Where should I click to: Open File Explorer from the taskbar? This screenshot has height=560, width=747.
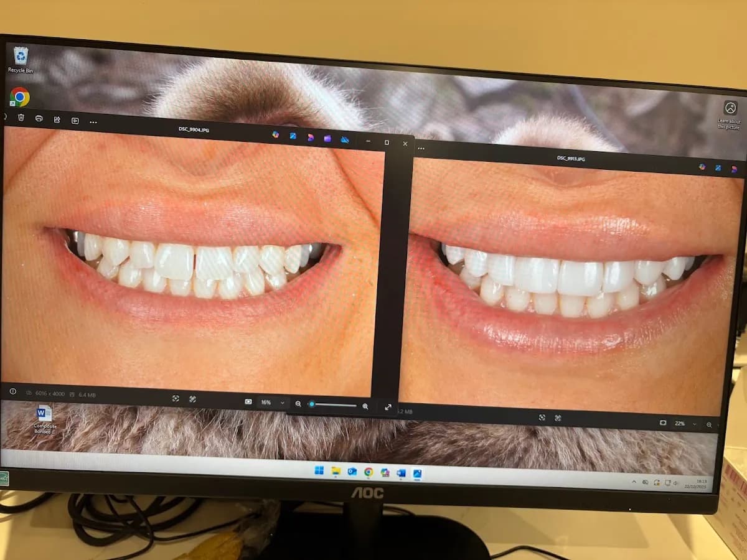[336, 471]
